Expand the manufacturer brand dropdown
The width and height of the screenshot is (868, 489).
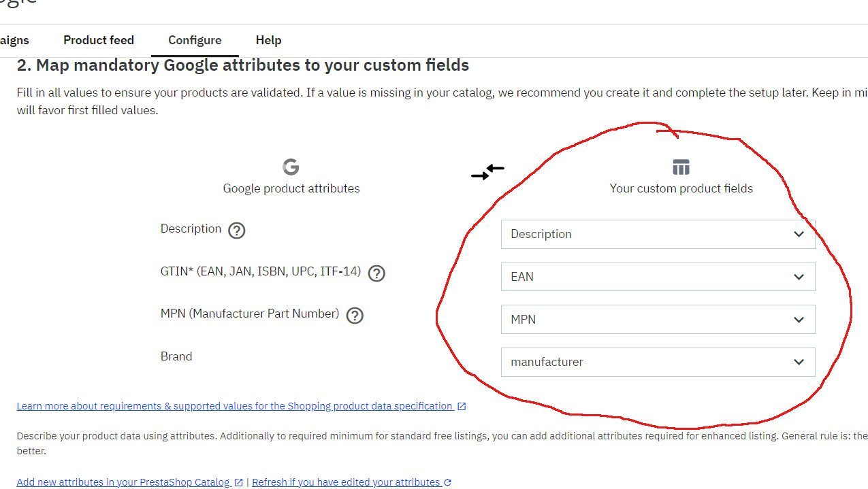click(x=658, y=362)
